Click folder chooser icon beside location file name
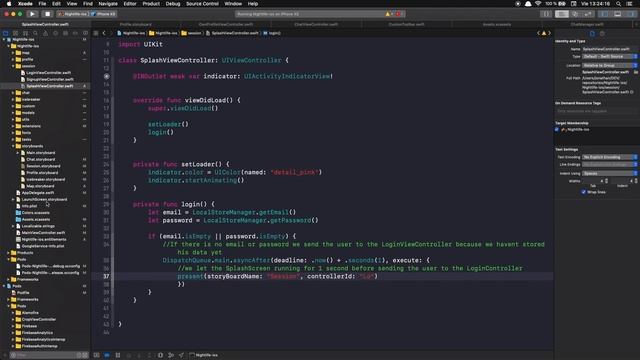This screenshot has width=640, height=360. coord(636,72)
